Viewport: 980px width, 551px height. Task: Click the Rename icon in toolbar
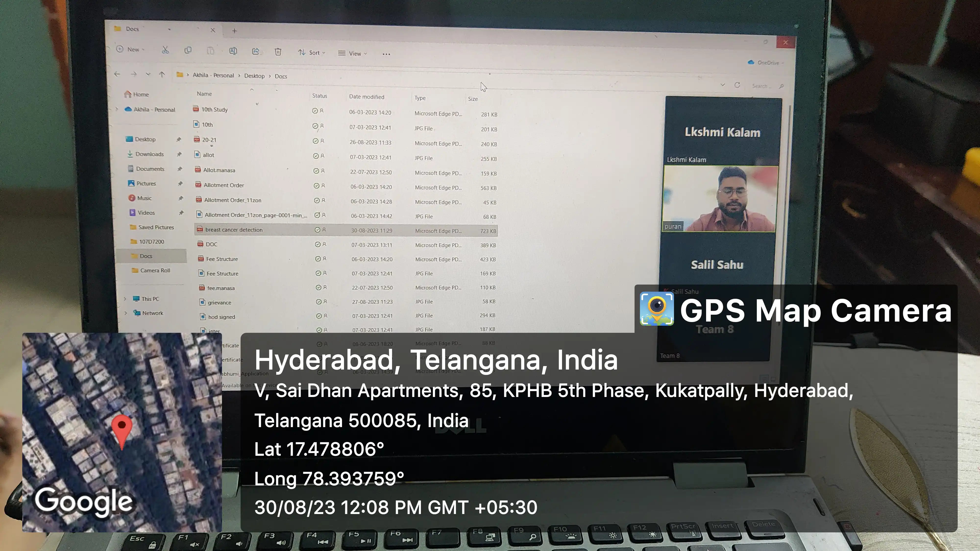(233, 51)
